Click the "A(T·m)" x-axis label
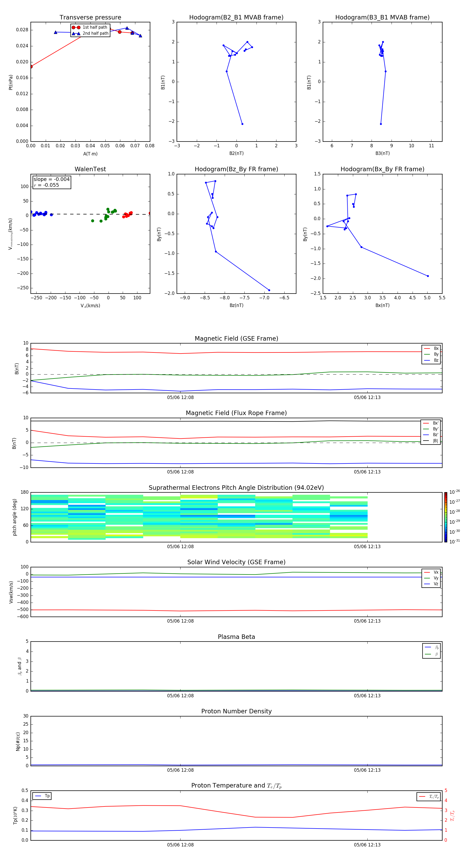Screen dimensions: 473x868 click(90, 154)
